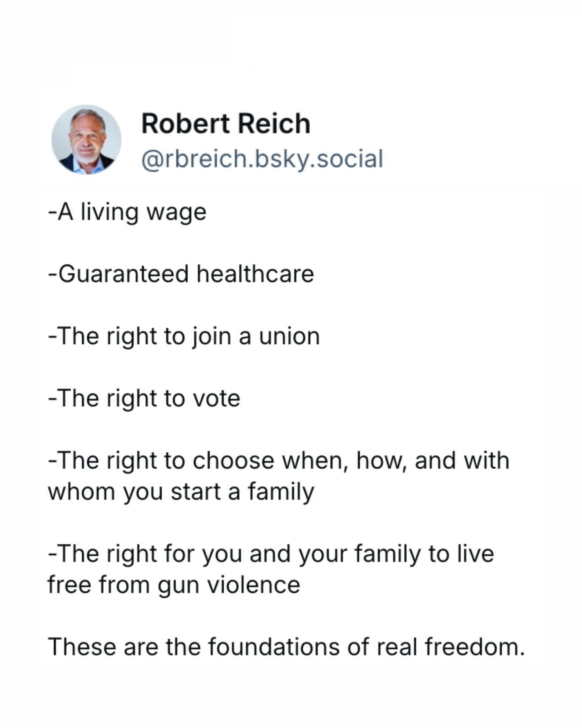Screen dimensions: 582x728
Task: Click the @rbreich.bsky.social handle
Action: pos(262,159)
